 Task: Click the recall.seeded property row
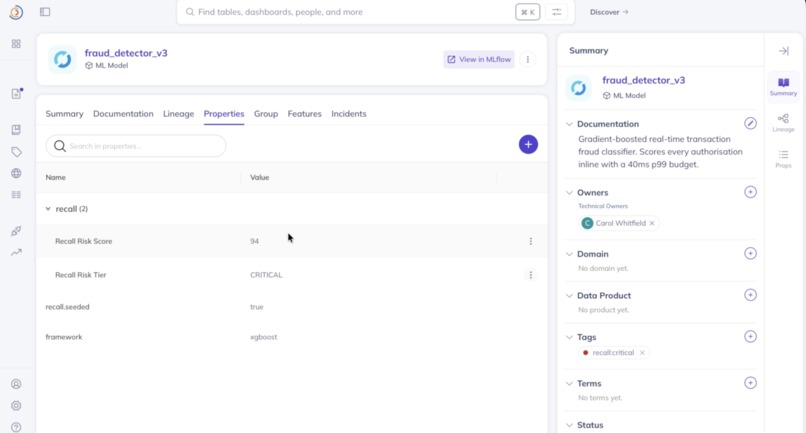(x=291, y=307)
